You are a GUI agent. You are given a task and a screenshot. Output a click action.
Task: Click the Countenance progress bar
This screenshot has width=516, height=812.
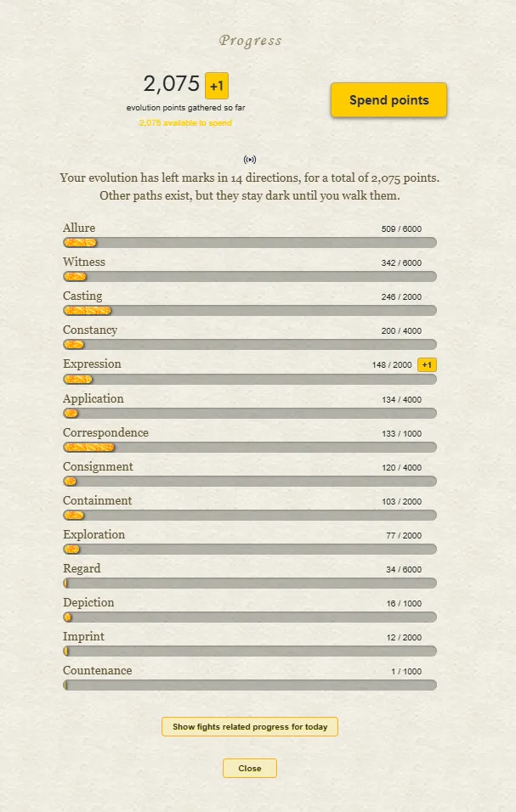click(x=250, y=685)
